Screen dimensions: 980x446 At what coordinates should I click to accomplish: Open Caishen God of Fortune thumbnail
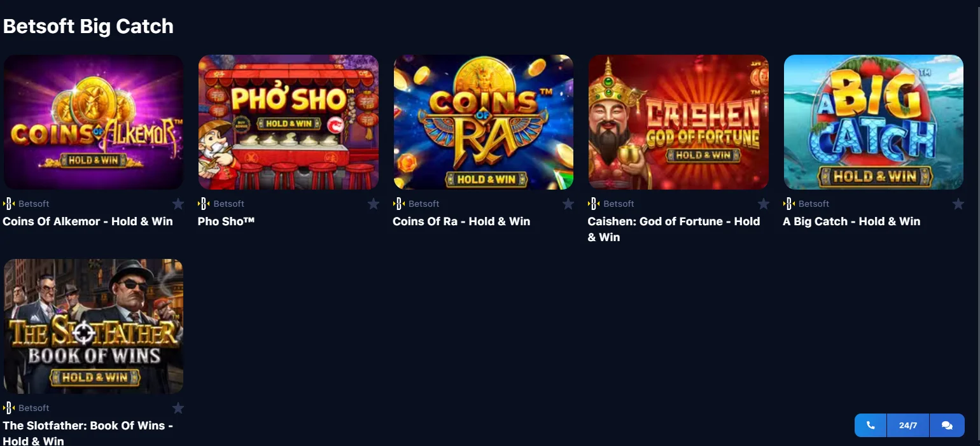pyautogui.click(x=678, y=122)
